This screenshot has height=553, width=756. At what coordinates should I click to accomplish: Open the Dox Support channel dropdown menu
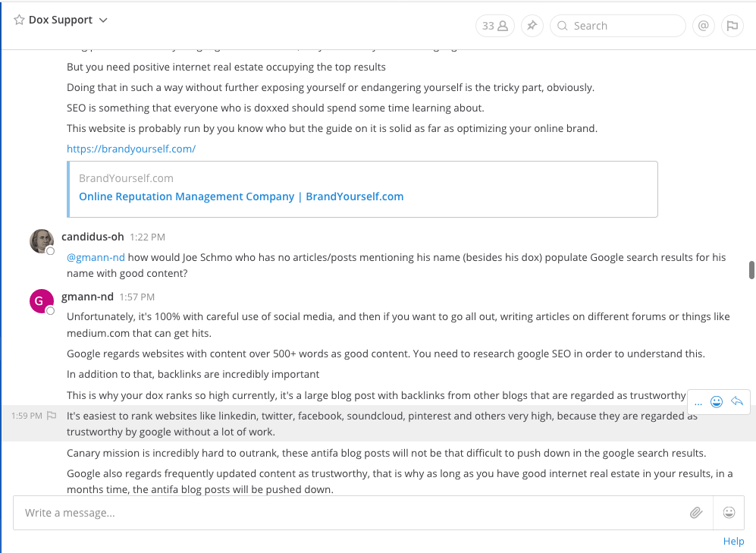click(x=104, y=20)
